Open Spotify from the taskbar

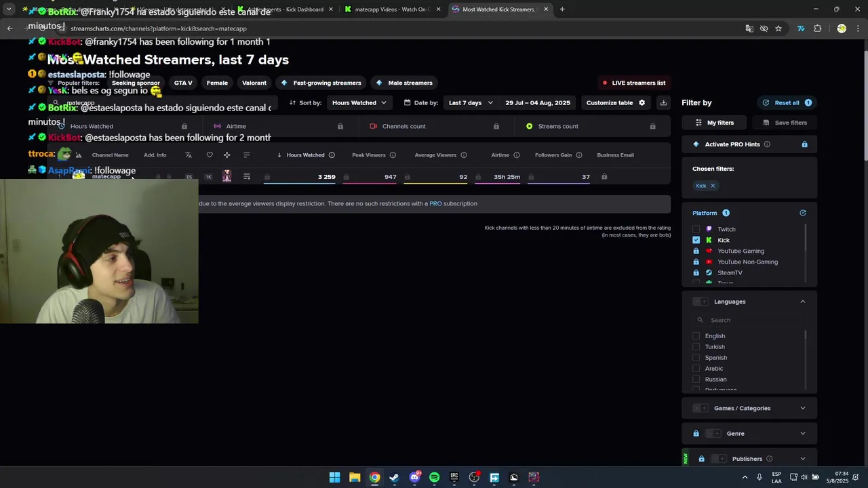pyautogui.click(x=434, y=477)
